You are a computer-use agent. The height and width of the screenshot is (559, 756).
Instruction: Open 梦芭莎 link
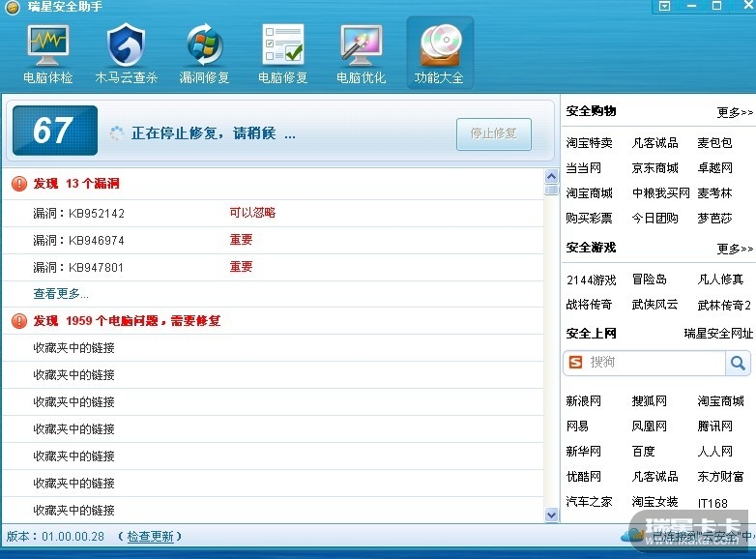click(x=715, y=218)
